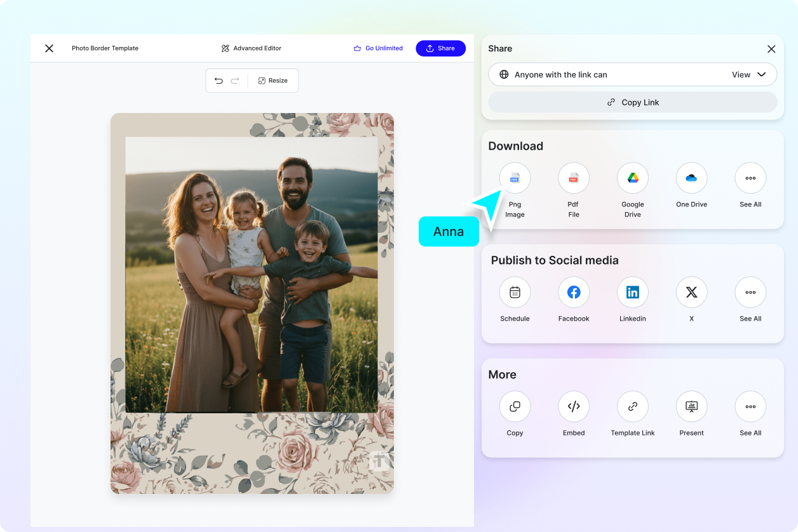The height and width of the screenshot is (532, 798).
Task: Select the Template Link option
Action: [633, 407]
